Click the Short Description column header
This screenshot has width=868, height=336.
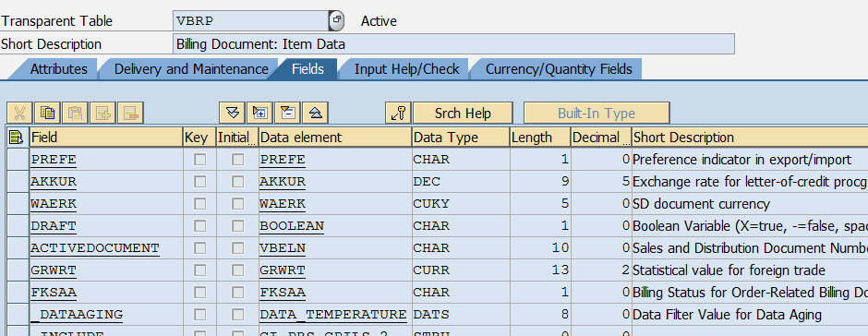click(x=750, y=138)
